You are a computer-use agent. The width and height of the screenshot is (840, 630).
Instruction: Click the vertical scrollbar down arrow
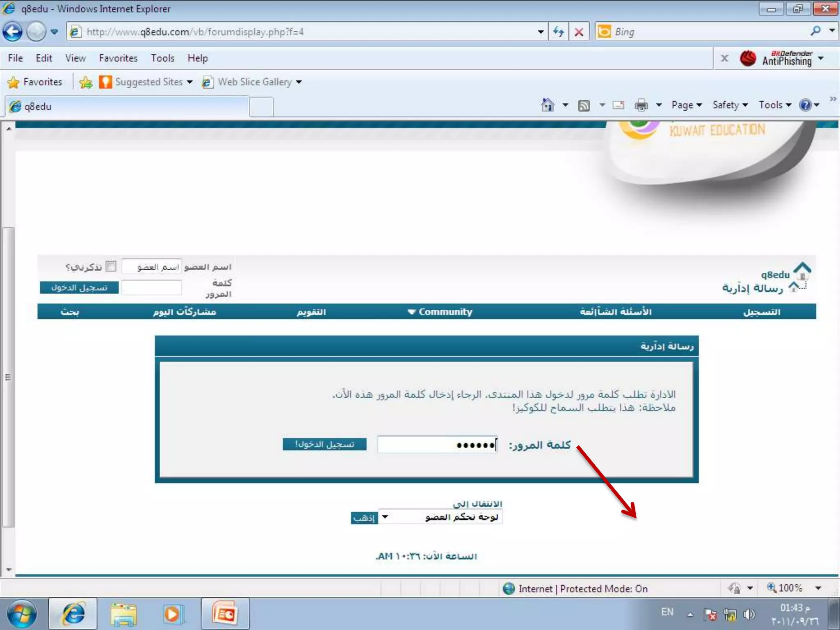coord(9,570)
